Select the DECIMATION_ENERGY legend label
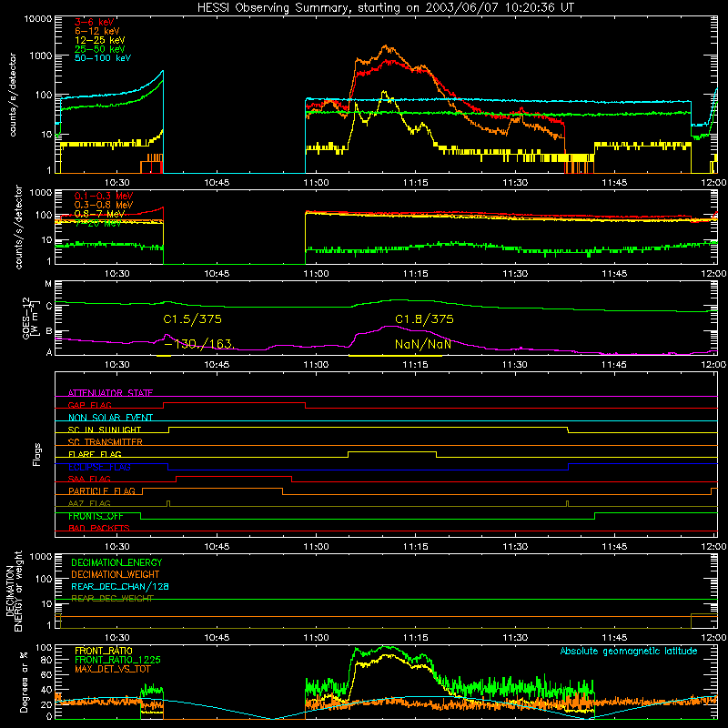The image size is (728, 728). click(x=116, y=562)
